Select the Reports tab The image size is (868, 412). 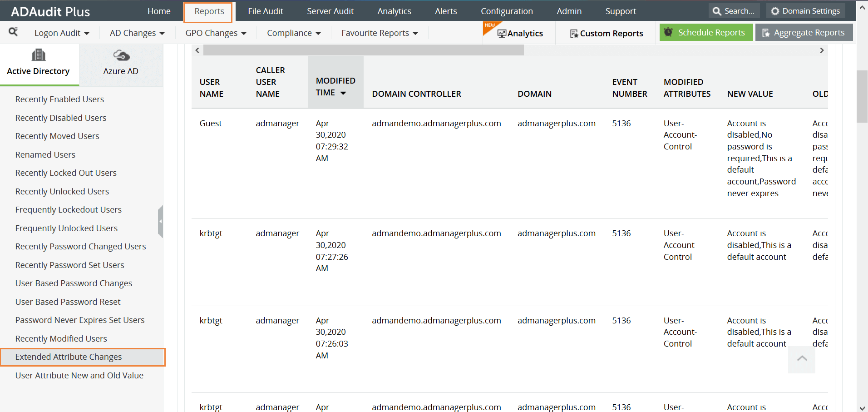tap(209, 12)
